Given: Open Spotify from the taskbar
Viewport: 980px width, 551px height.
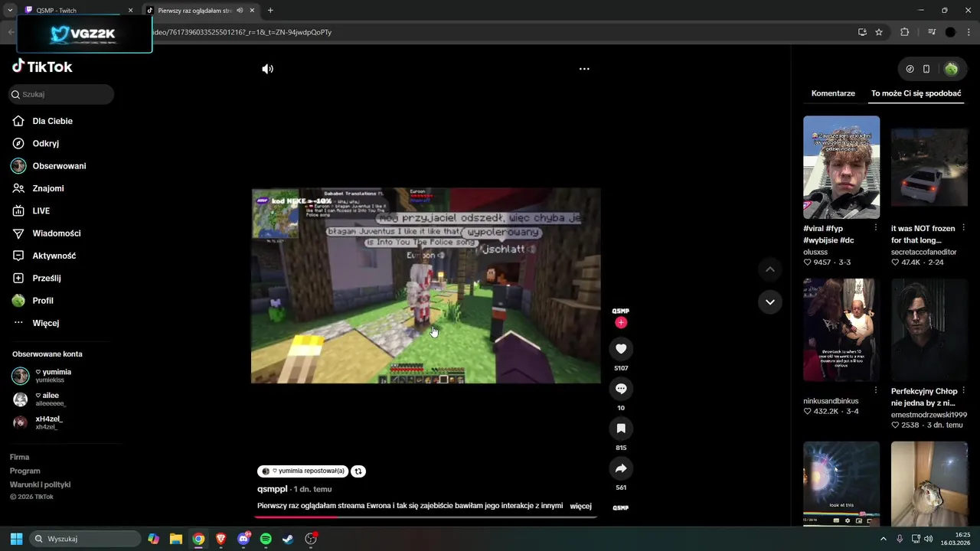Looking at the screenshot, I should pyautogui.click(x=266, y=539).
